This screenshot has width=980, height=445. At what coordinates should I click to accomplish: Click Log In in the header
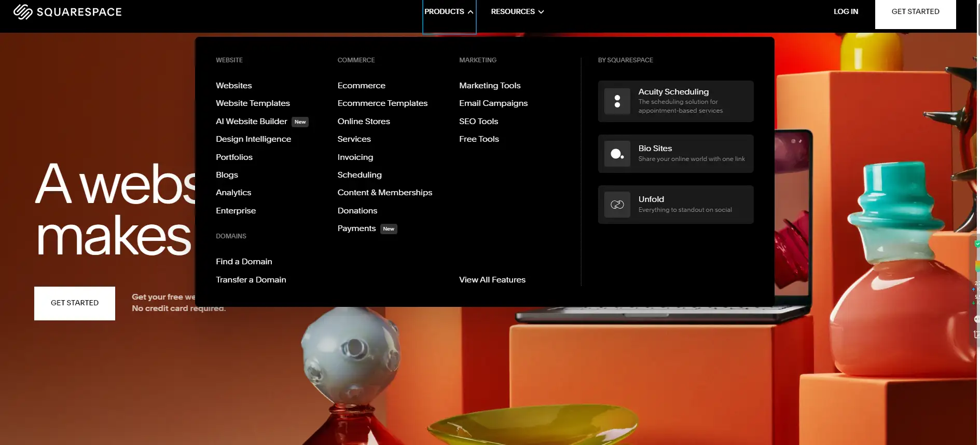point(846,11)
